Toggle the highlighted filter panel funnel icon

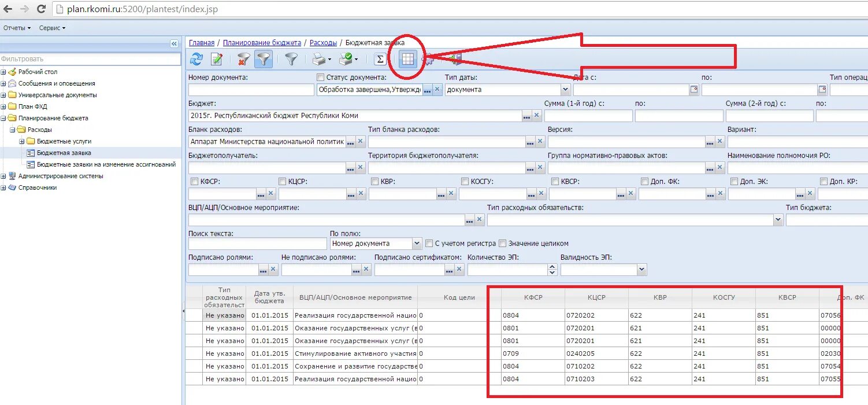tap(264, 58)
